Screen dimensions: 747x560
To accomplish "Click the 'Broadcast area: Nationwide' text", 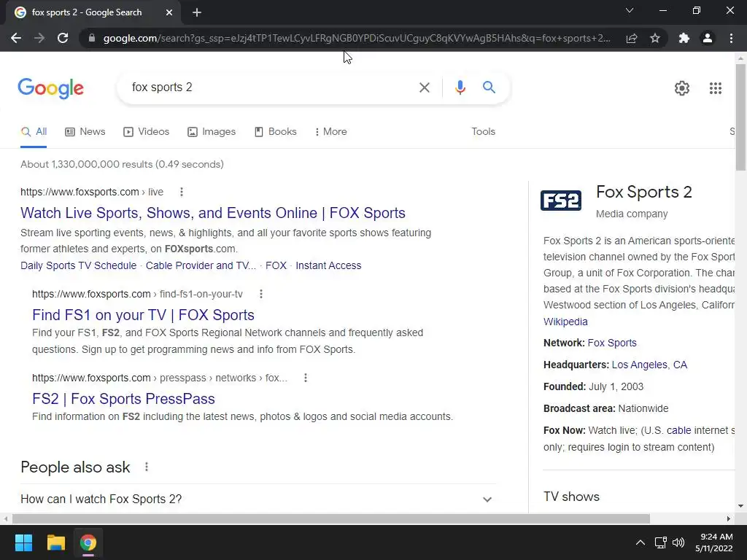I will (606, 408).
